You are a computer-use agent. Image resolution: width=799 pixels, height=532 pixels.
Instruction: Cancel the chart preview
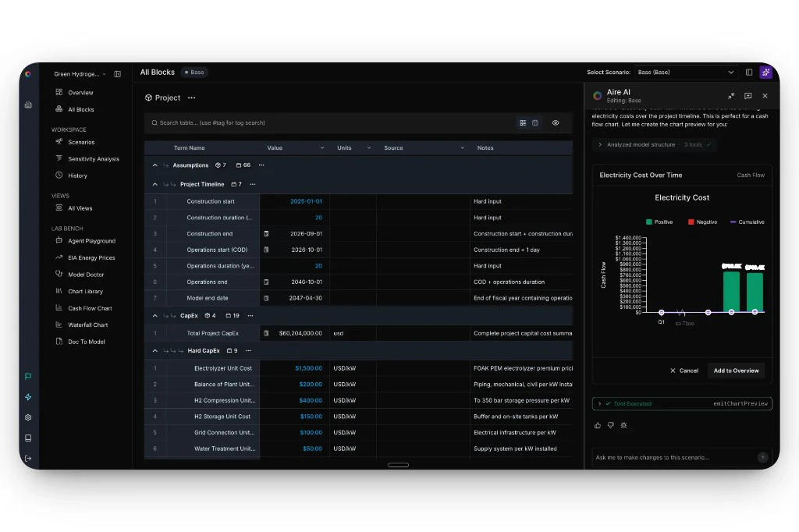(684, 371)
